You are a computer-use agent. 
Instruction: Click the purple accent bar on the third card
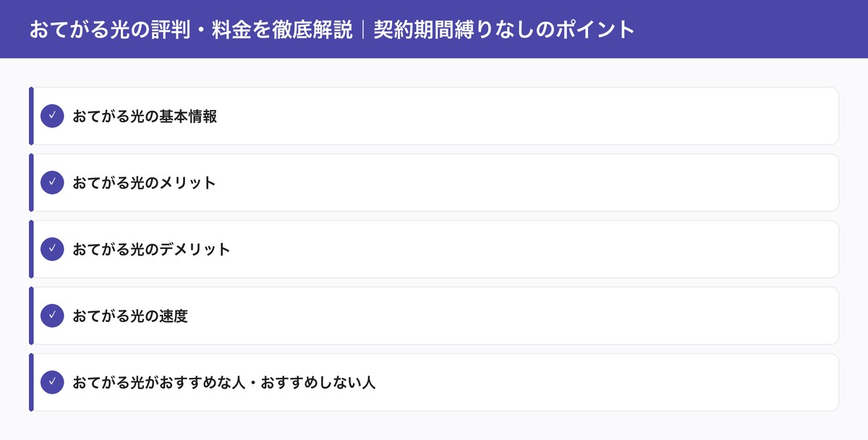30,249
